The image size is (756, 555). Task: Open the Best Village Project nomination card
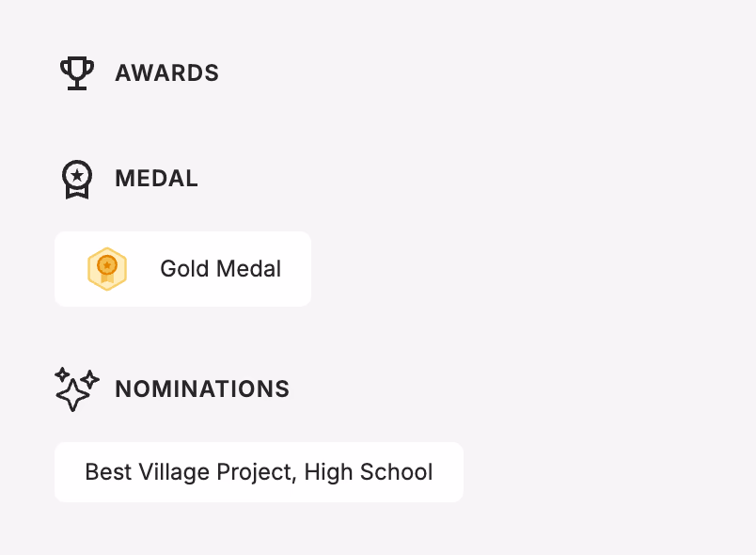pos(259,472)
